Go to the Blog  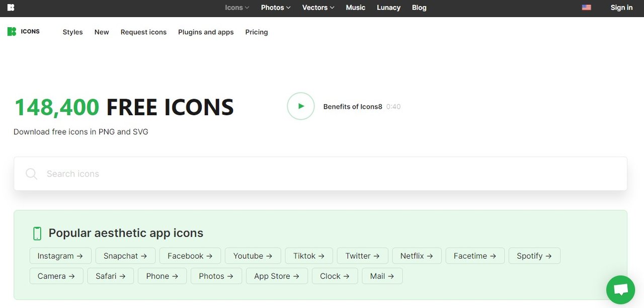[x=419, y=8]
